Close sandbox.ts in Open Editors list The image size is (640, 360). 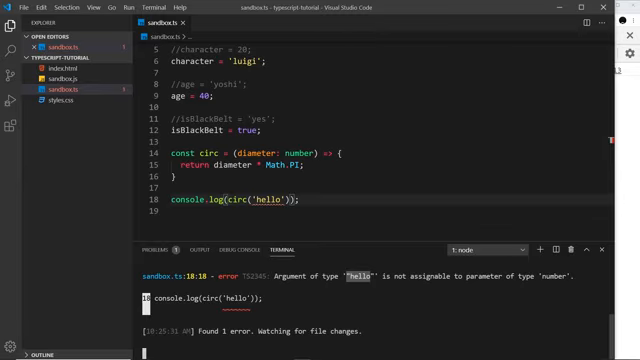click(34, 47)
